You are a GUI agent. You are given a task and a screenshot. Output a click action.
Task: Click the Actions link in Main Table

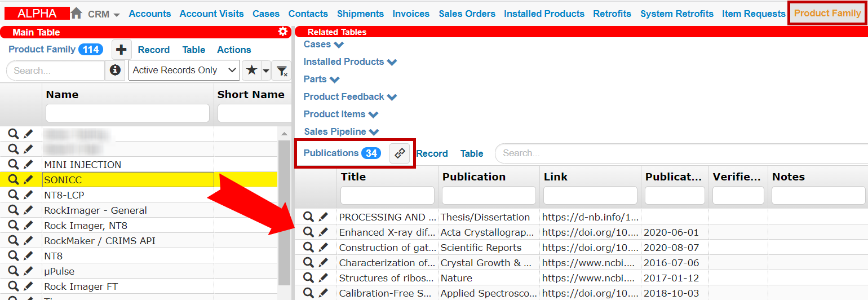[x=234, y=50]
